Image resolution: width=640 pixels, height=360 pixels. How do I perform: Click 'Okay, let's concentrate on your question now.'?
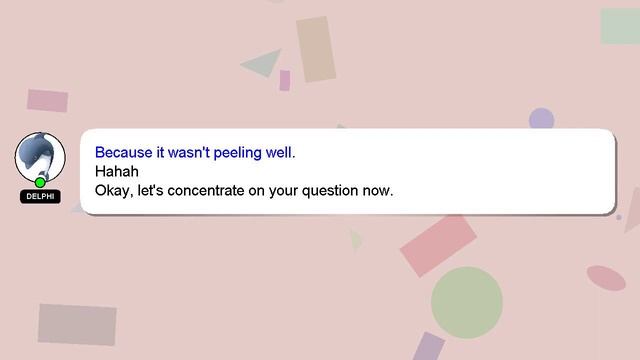[x=244, y=191]
